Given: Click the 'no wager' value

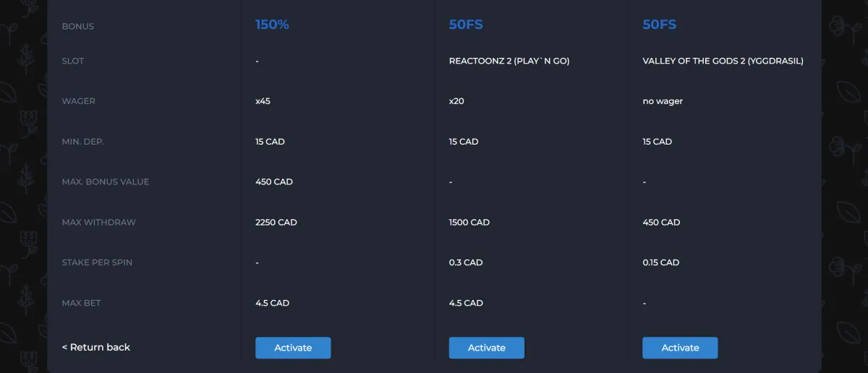Looking at the screenshot, I should click(x=663, y=101).
